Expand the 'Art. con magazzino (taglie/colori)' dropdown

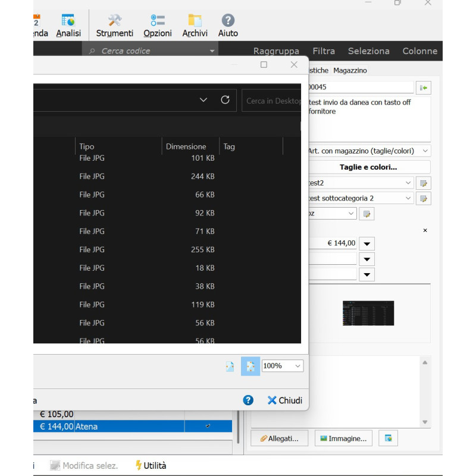pos(425,151)
